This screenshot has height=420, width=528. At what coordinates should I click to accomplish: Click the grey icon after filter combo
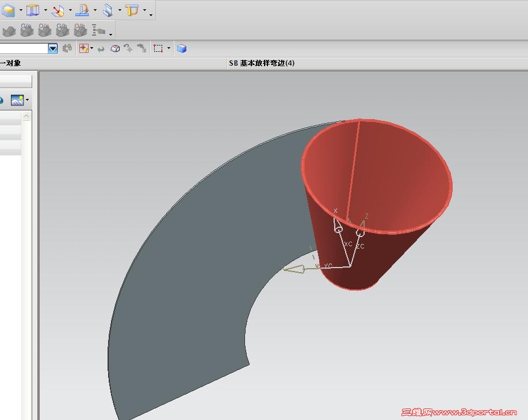67,48
